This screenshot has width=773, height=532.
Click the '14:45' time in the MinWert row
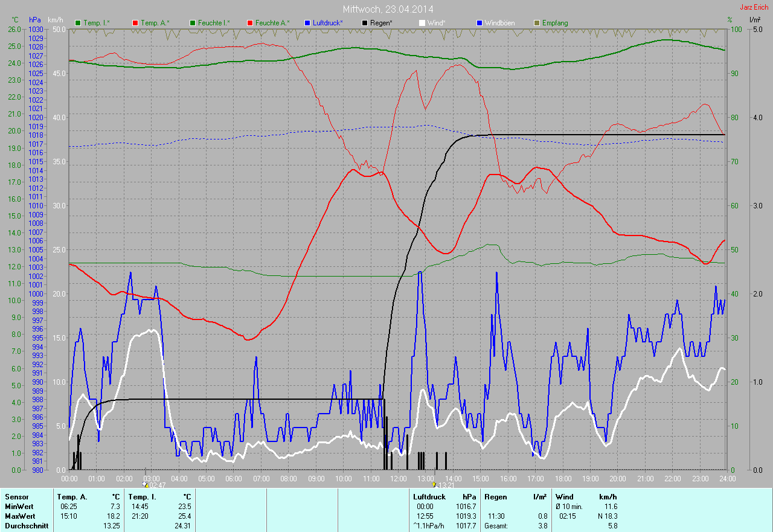141,507
